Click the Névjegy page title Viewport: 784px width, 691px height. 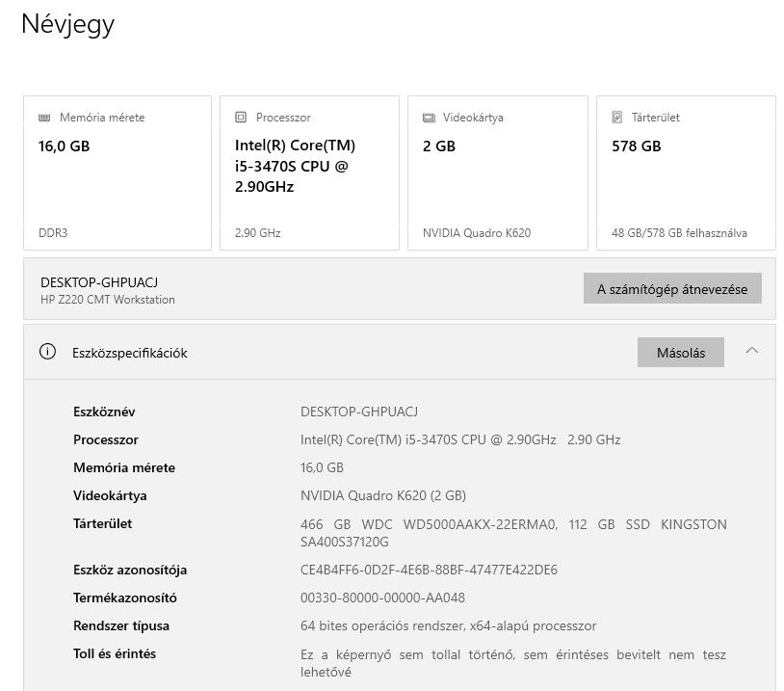pyautogui.click(x=67, y=24)
